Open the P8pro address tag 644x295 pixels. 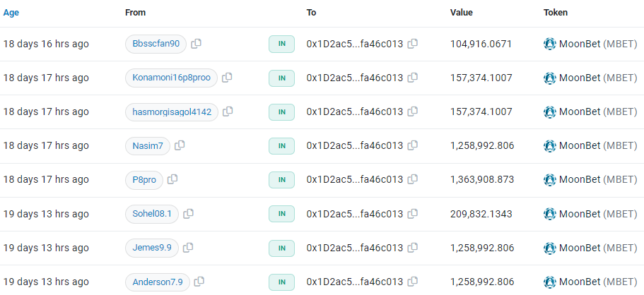pyautogui.click(x=144, y=180)
